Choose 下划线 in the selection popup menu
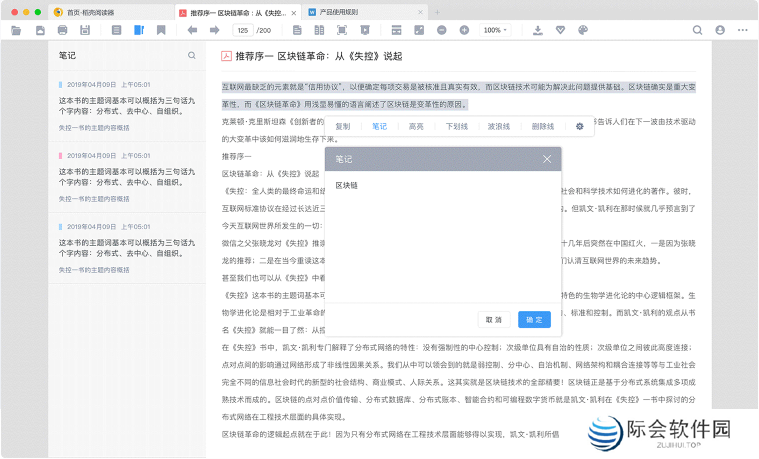Screen dimensions: 759x459 [x=456, y=127]
